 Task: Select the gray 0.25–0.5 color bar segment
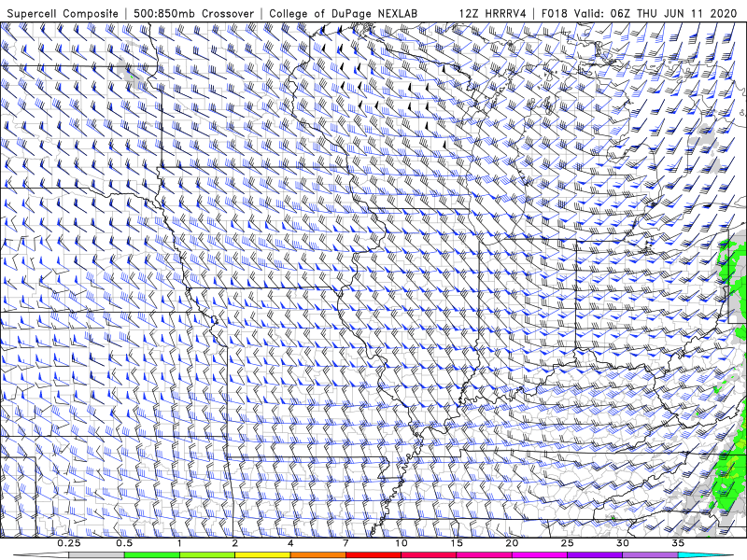pos(97,555)
